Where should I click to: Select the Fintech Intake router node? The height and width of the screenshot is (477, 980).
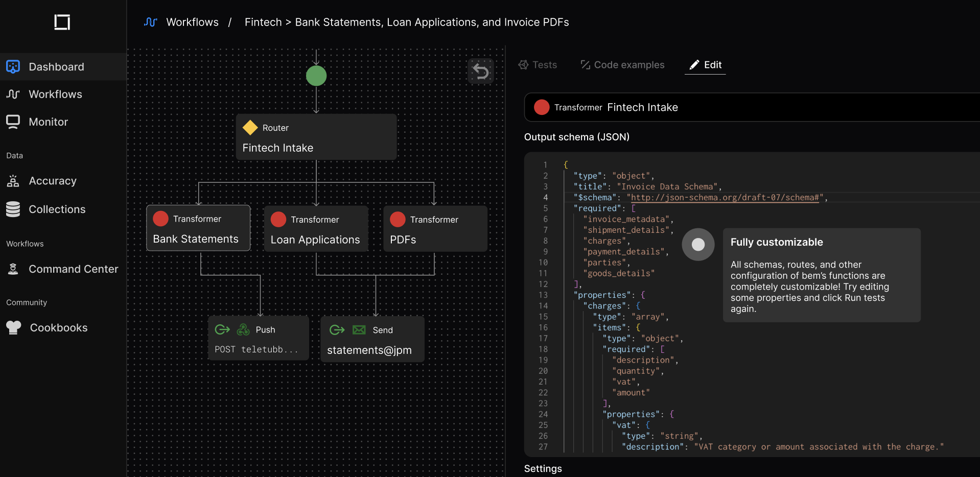point(316,137)
